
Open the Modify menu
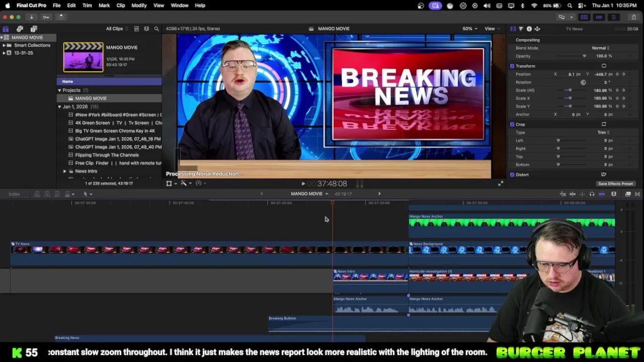pyautogui.click(x=139, y=6)
